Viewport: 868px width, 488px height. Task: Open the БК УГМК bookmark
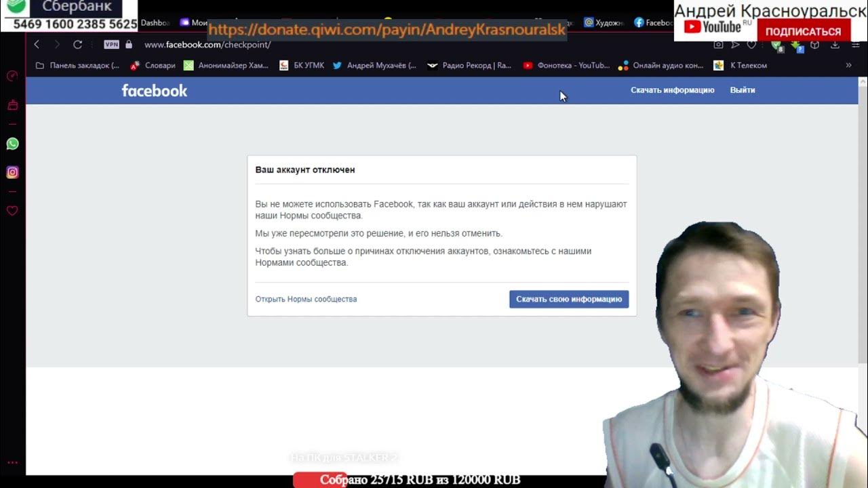tap(302, 66)
